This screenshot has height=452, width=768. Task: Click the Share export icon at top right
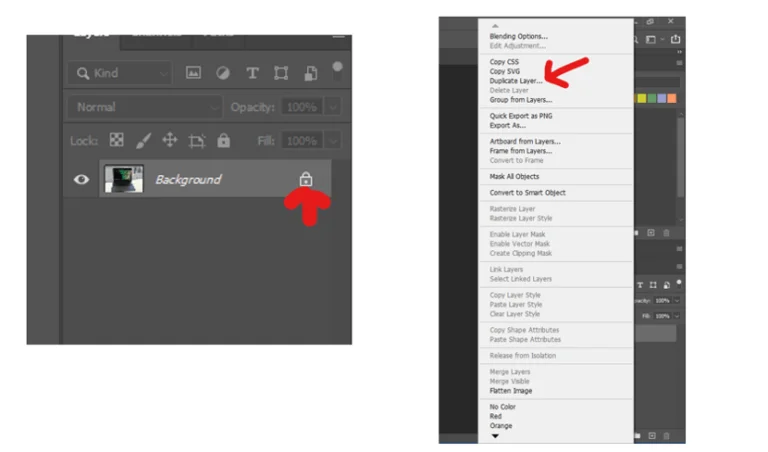pos(675,39)
